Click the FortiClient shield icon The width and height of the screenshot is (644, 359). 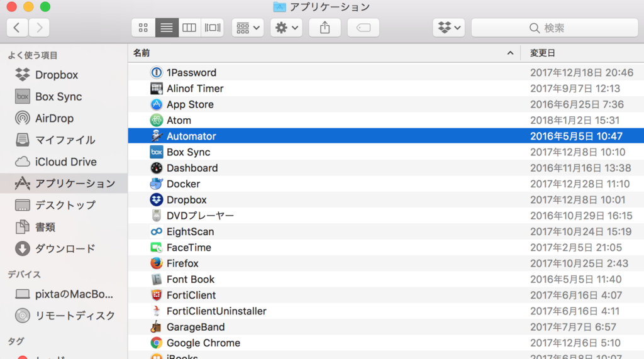[x=156, y=295]
